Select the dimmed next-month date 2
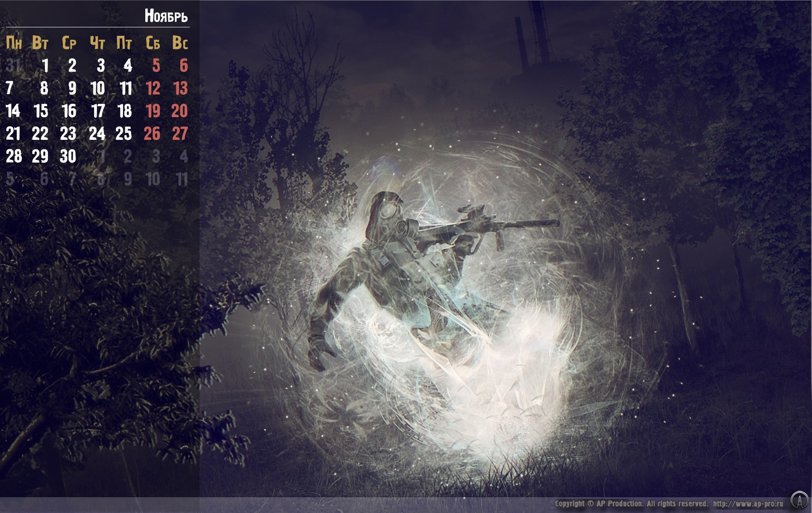 128,156
